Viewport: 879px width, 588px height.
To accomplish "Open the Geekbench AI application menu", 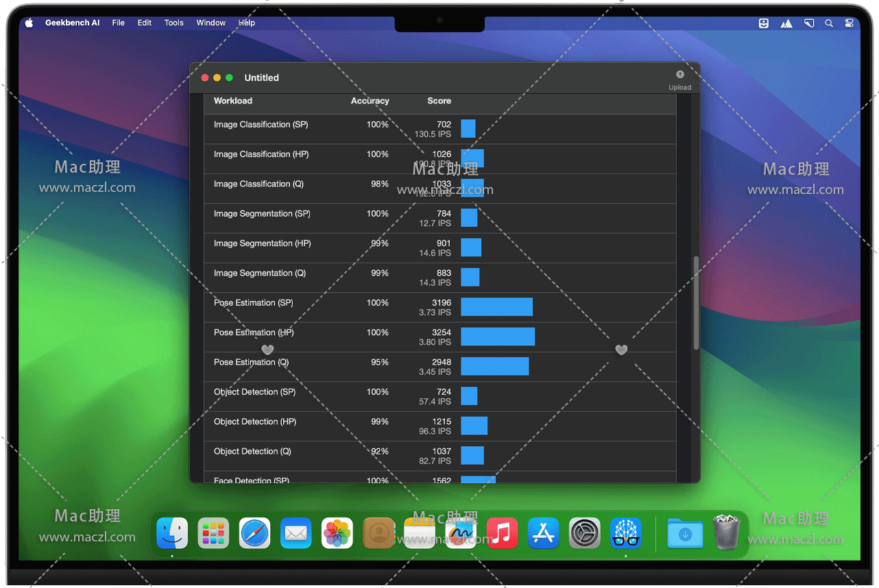I will coord(73,23).
